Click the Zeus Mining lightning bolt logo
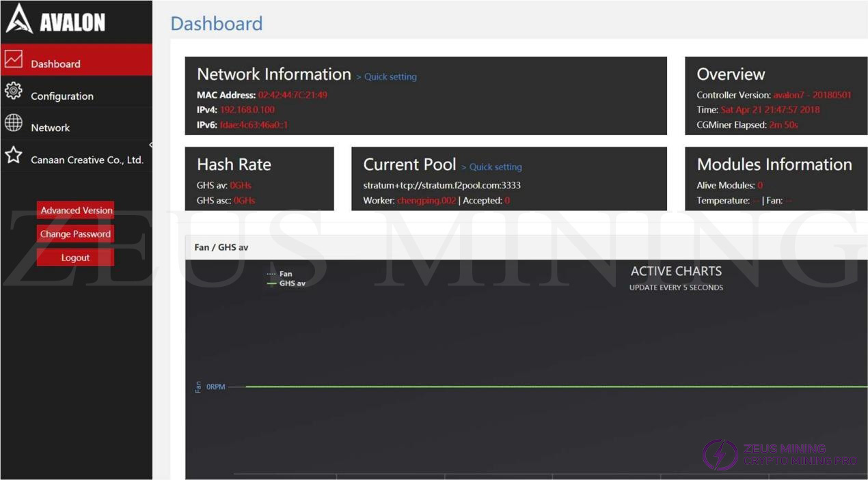Viewport: 868px width, 480px height. pyautogui.click(x=720, y=455)
